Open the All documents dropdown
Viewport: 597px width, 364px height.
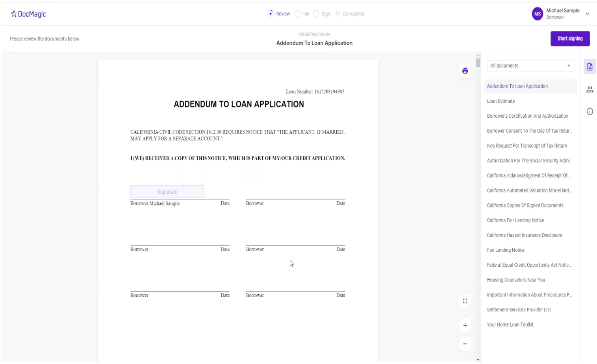click(x=530, y=66)
